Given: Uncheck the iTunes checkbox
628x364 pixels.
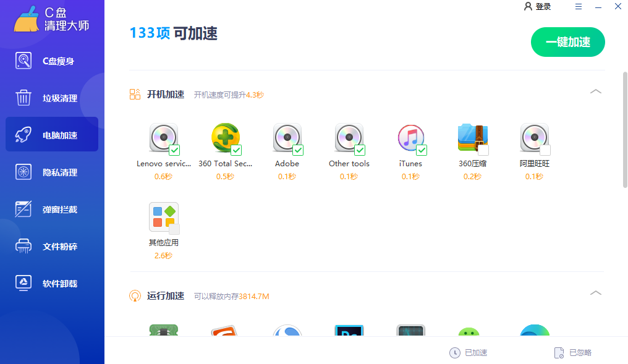Looking at the screenshot, I should point(422,150).
